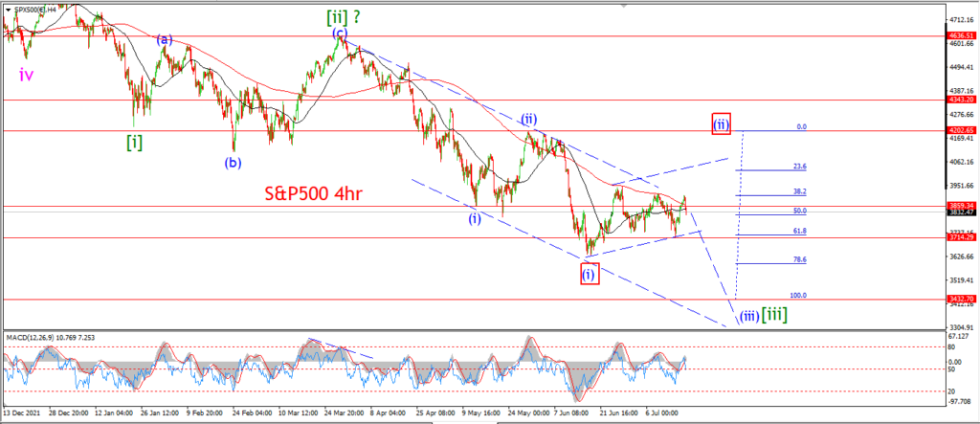
Task: Click the 6 Jul 00:00 date label
Action: pos(664,413)
